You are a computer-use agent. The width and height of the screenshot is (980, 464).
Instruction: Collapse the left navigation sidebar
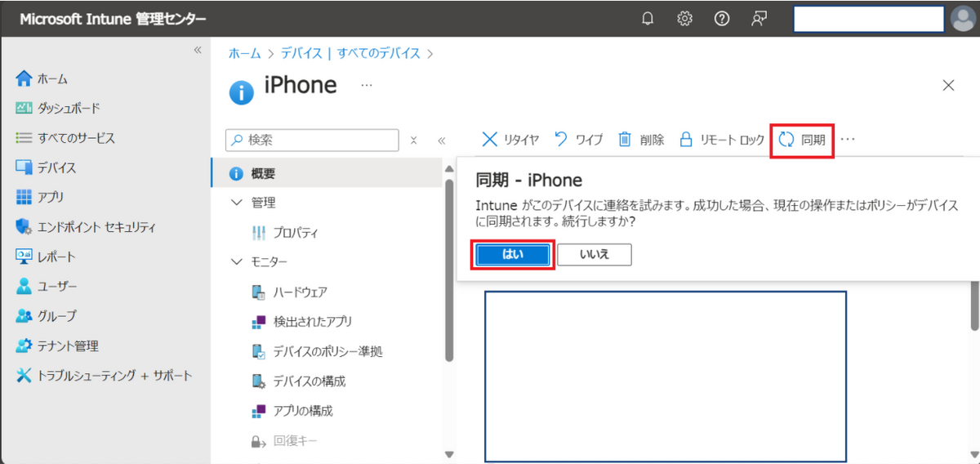coord(197,51)
